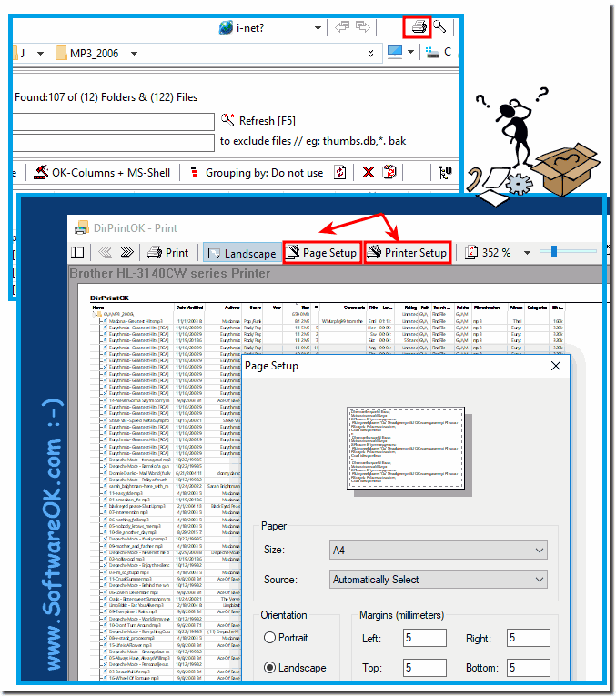This screenshot has height=697, width=616.
Task: Click the printer icon in the top toolbar
Action: (419, 27)
